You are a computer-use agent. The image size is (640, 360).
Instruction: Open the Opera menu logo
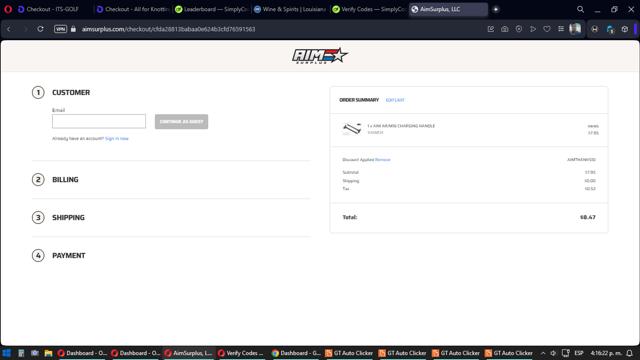coord(8,9)
